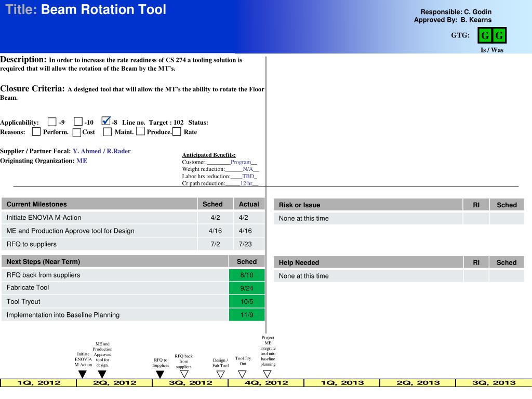Select the Tool Try Out timeline triangle
The height and width of the screenshot is (399, 532).
click(242, 374)
